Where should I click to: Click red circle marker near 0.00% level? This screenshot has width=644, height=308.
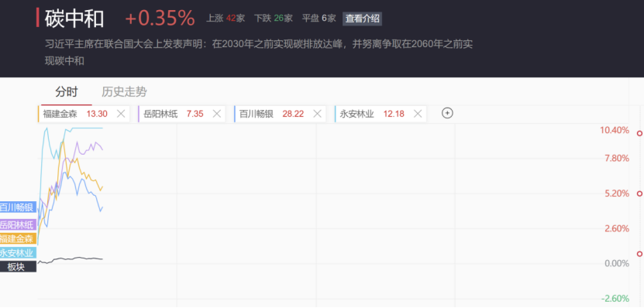(639, 254)
